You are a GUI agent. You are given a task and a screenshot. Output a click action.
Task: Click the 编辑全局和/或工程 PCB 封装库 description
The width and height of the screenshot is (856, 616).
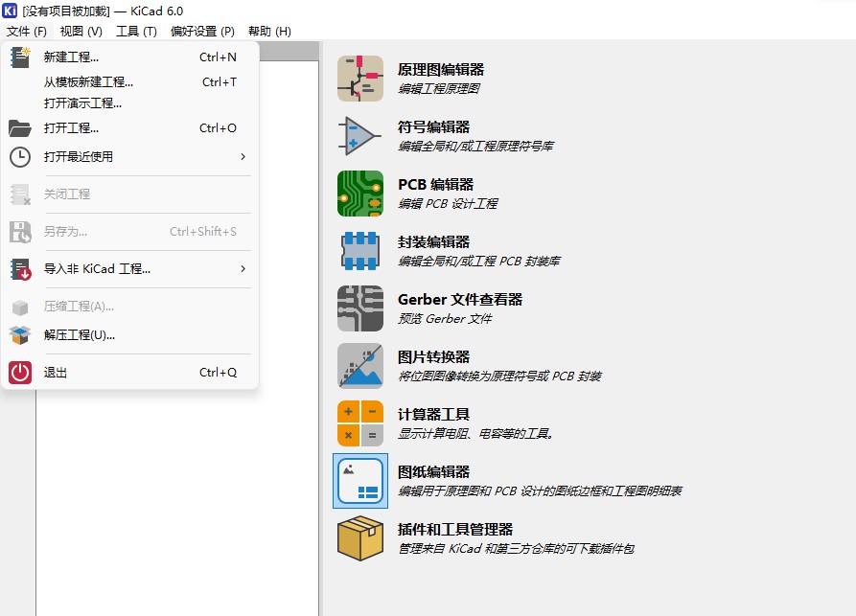pyautogui.click(x=479, y=262)
